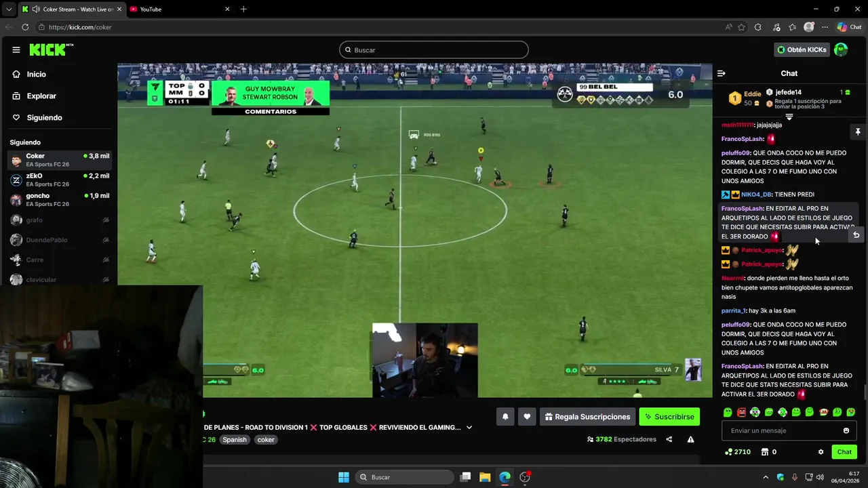Open Copilot Chat in Edge
This screenshot has width=868, height=488.
pyautogui.click(x=849, y=27)
